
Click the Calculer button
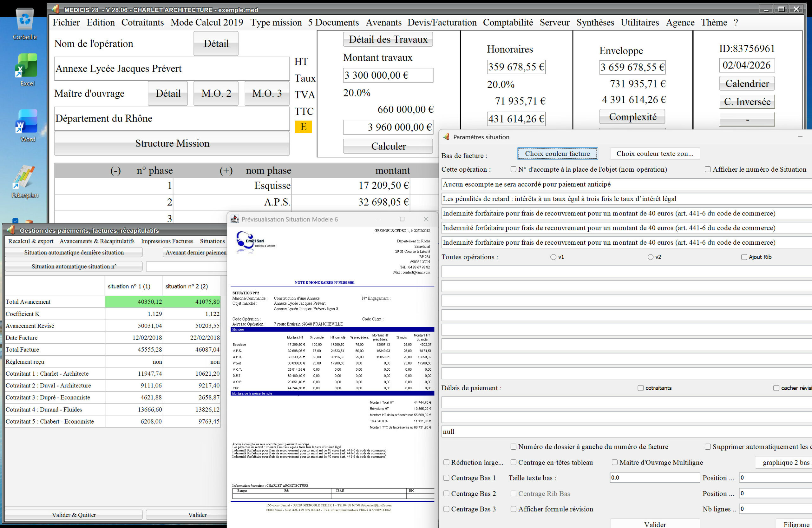pyautogui.click(x=388, y=146)
